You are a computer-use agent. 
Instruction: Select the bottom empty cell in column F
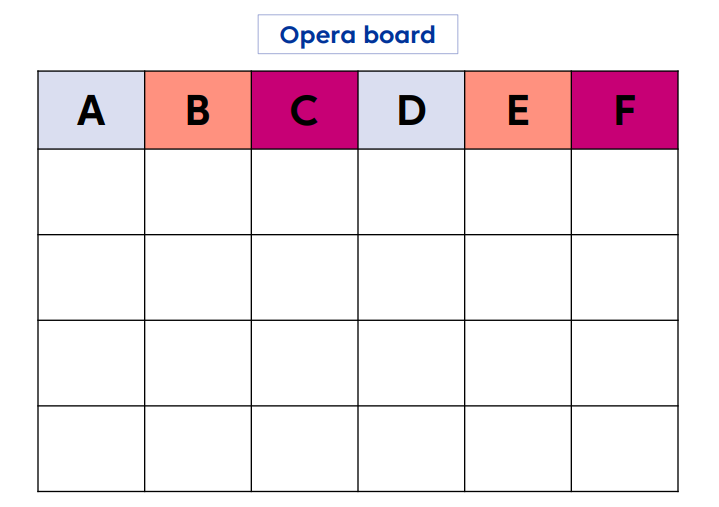pyautogui.click(x=624, y=448)
